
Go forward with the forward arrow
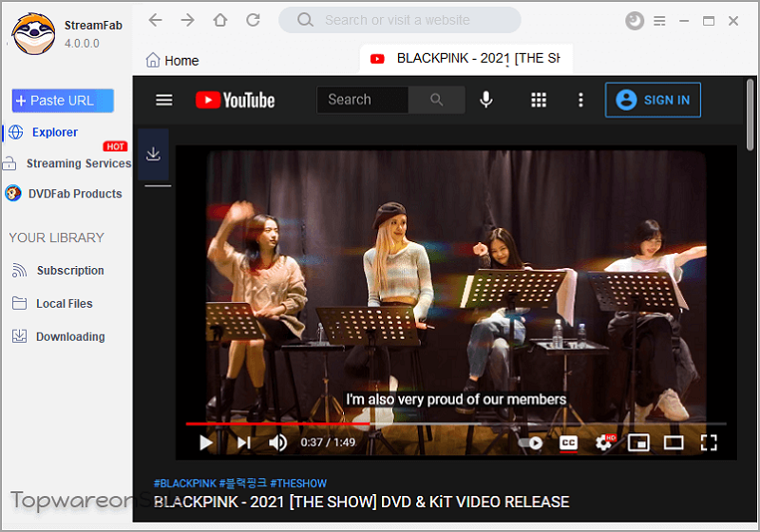click(x=187, y=20)
